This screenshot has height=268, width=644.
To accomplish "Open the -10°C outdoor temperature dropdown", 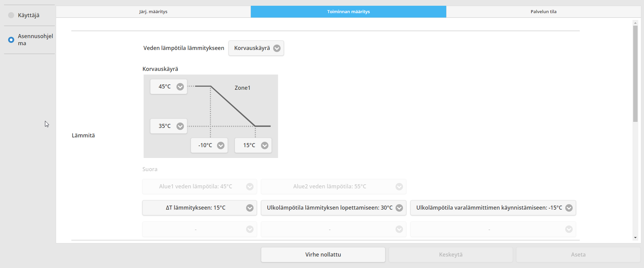I will pos(209,145).
